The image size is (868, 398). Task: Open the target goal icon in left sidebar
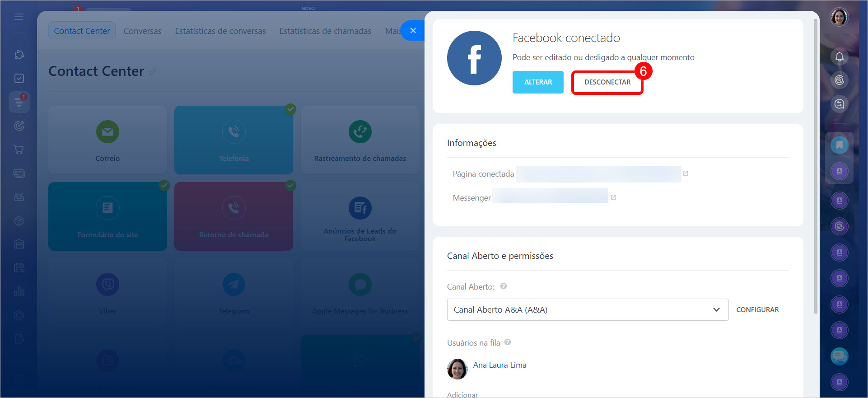click(19, 126)
